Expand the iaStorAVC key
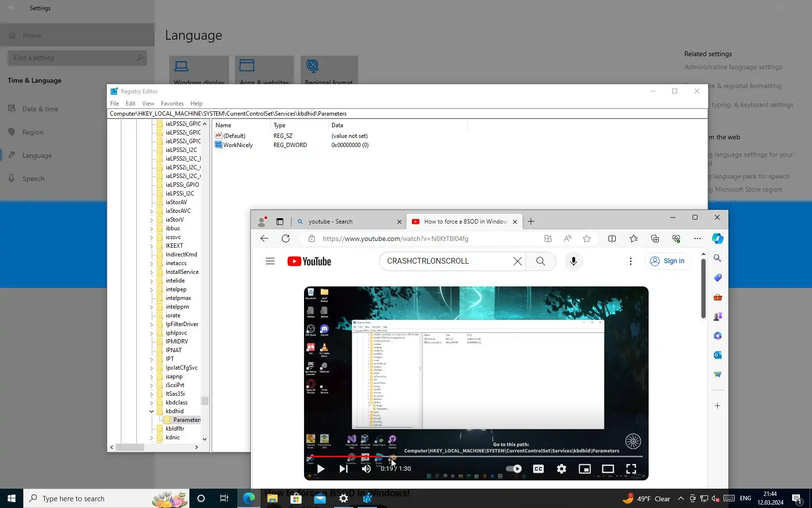This screenshot has height=508, width=812. pos(151,211)
